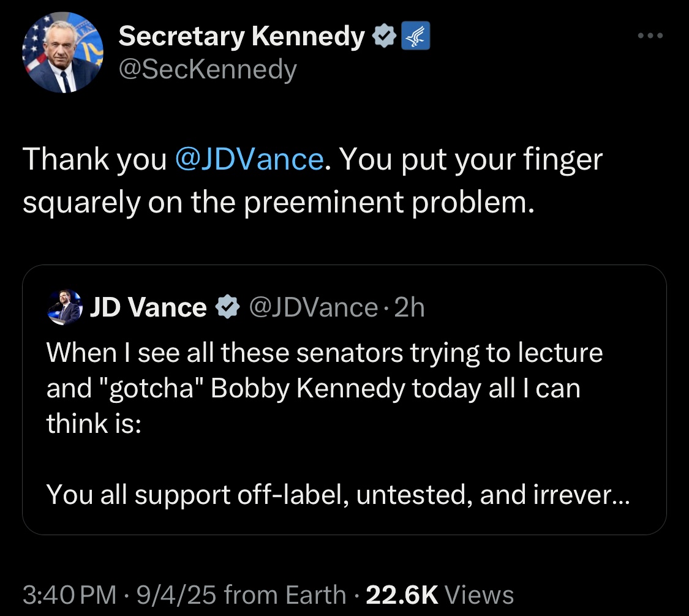Click the 3:40 PM post time
The height and width of the screenshot is (616, 689).
69,595
